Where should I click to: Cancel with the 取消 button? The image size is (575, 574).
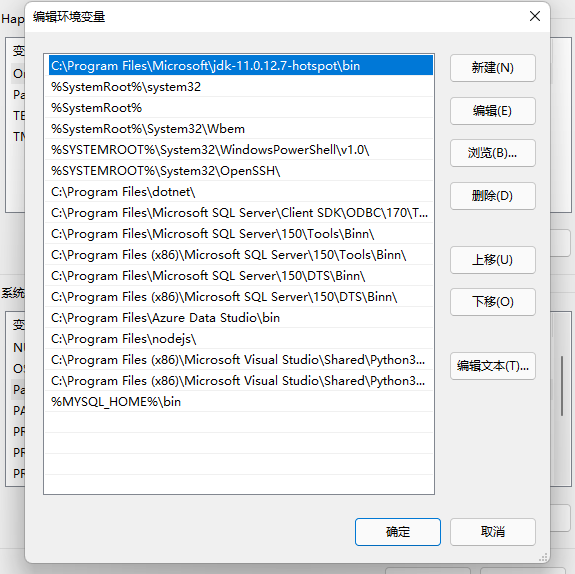492,532
